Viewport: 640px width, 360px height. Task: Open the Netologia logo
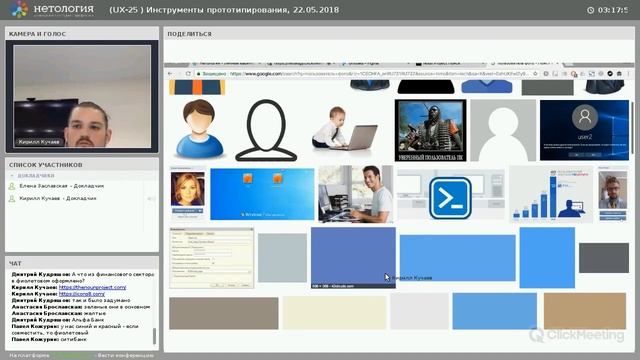(x=52, y=10)
